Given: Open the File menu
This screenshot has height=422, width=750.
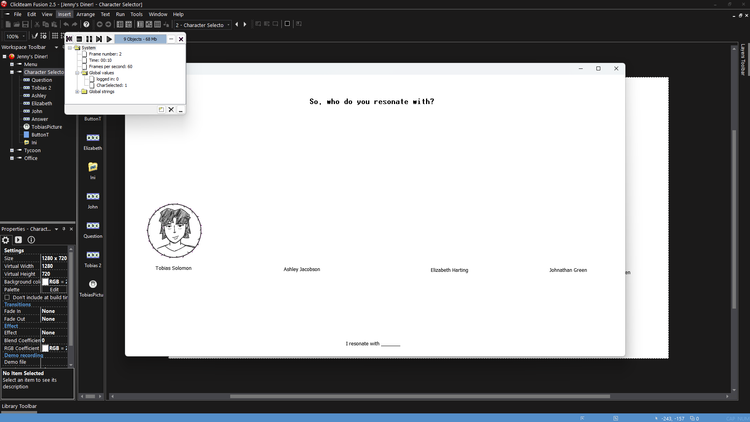Looking at the screenshot, I should [18, 14].
